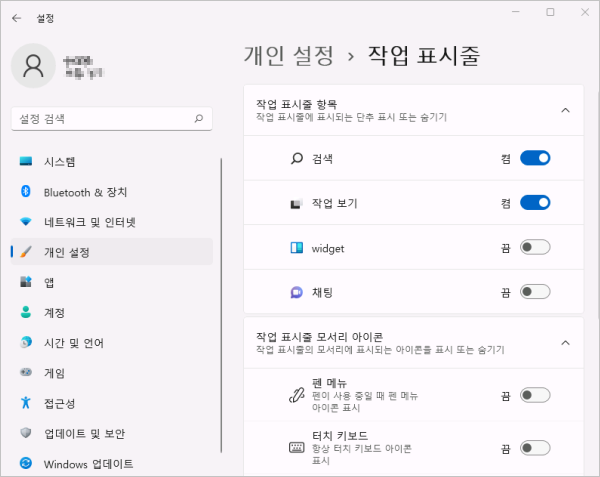
Task: Enable the 펜 메뉴 toggle
Action: (x=535, y=395)
